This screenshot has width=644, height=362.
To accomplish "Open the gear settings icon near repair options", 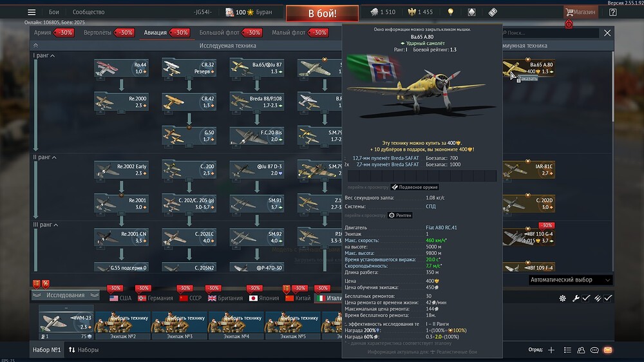I will click(562, 298).
